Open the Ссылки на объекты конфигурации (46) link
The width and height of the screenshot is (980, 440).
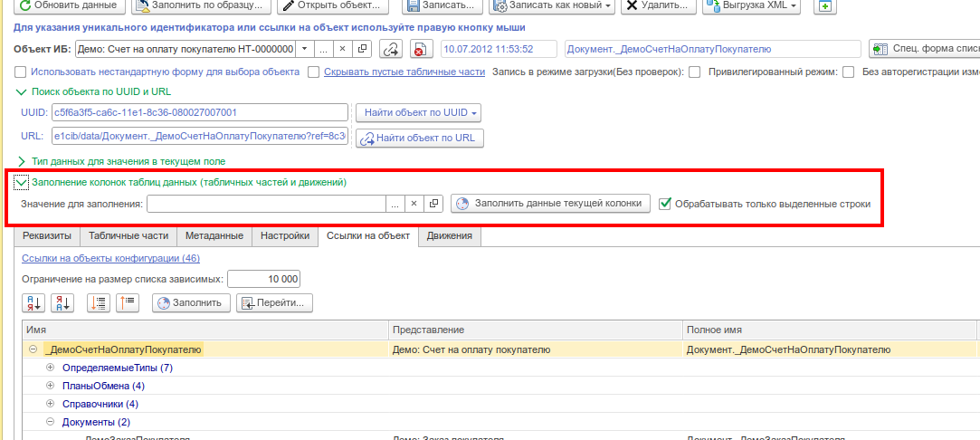click(110, 258)
